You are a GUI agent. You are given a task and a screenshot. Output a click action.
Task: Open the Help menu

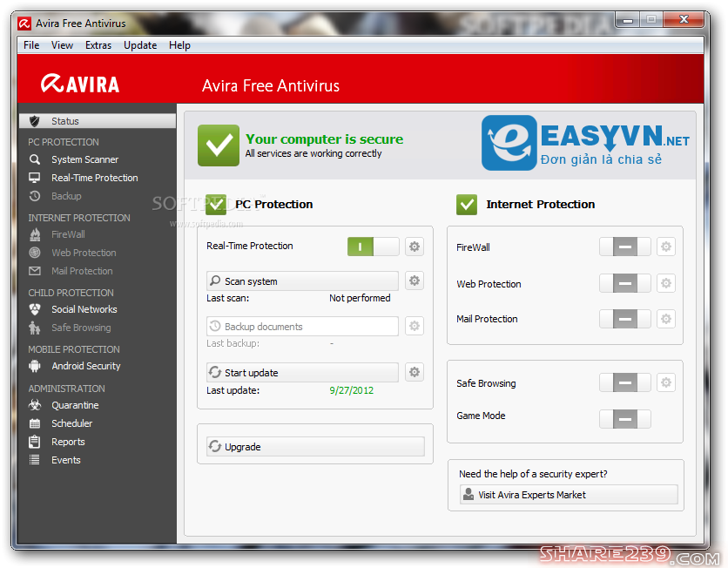pyautogui.click(x=179, y=45)
